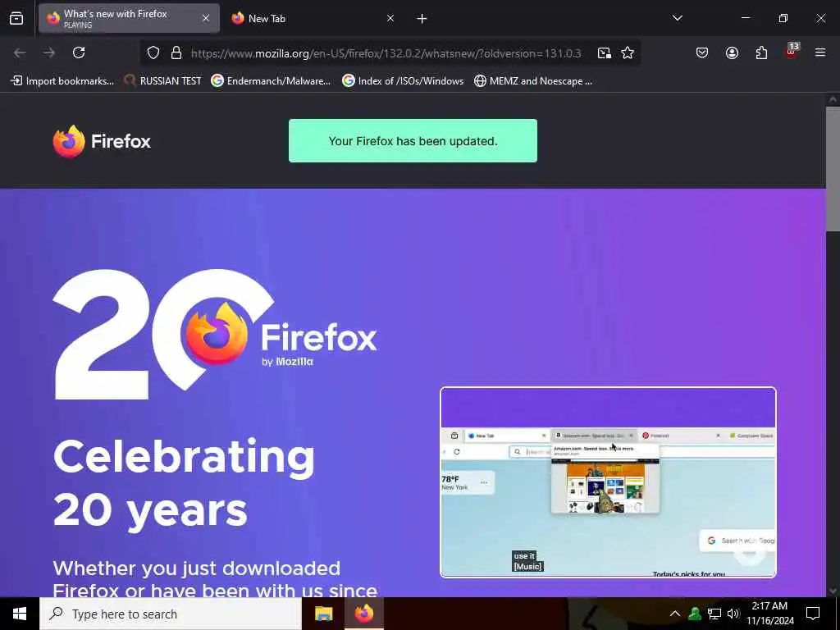Switch to the New Tab tab
Screen dimensions: 840x630
314,18
